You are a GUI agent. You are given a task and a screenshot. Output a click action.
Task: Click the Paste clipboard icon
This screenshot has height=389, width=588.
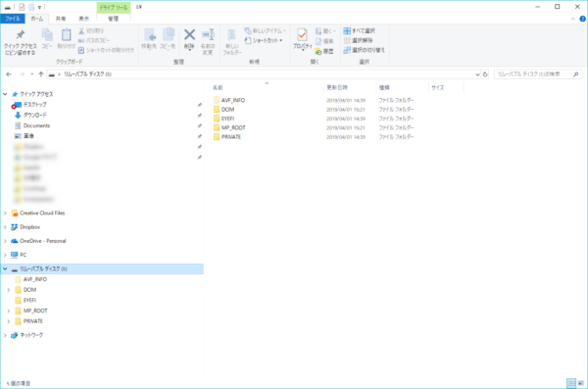[x=66, y=35]
